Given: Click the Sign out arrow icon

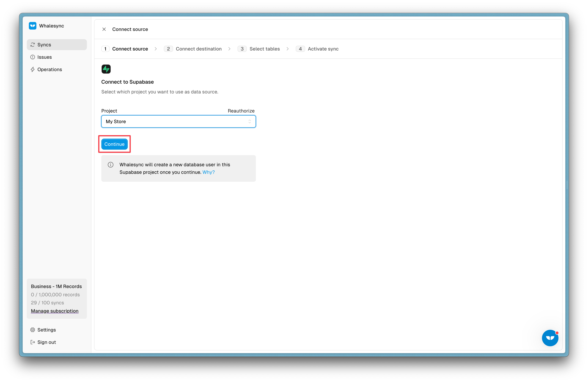Looking at the screenshot, I should point(32,342).
